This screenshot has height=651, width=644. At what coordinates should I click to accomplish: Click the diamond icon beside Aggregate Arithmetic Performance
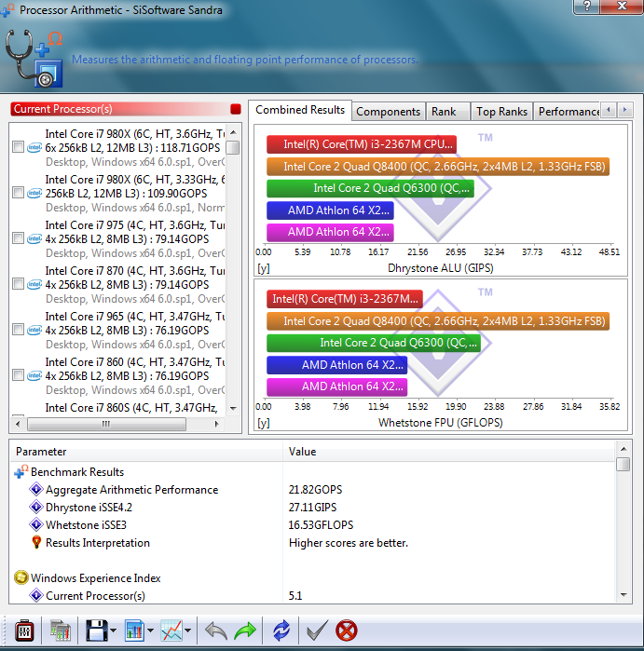36,489
